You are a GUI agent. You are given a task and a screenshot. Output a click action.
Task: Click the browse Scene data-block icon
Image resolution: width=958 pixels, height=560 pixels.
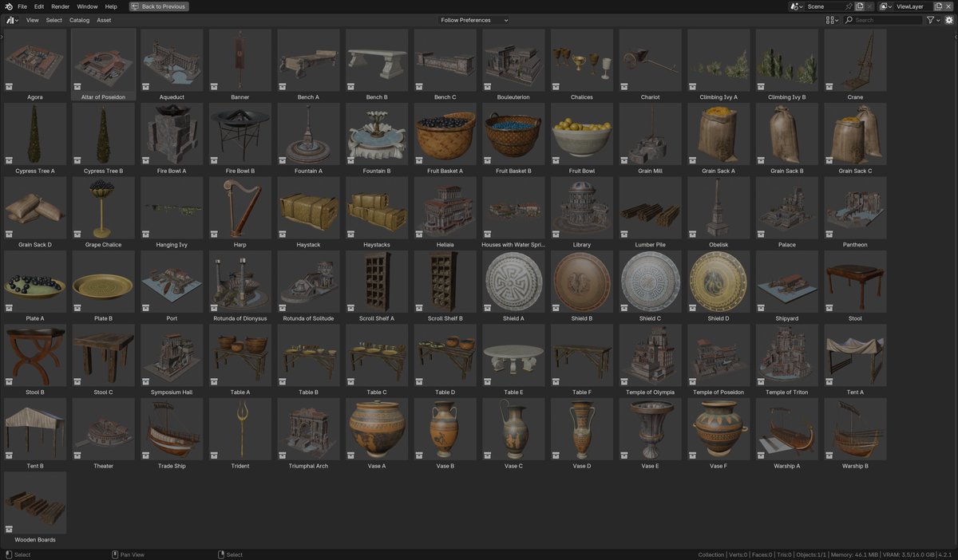point(794,6)
